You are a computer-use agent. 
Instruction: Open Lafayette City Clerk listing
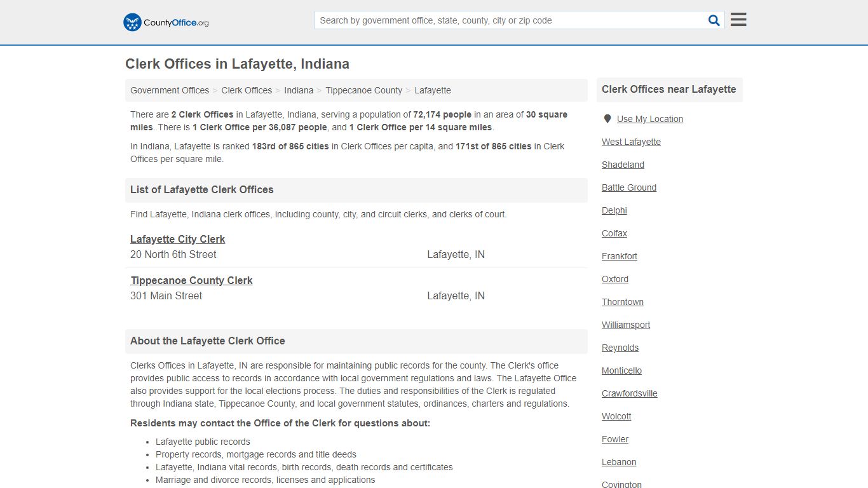point(178,239)
